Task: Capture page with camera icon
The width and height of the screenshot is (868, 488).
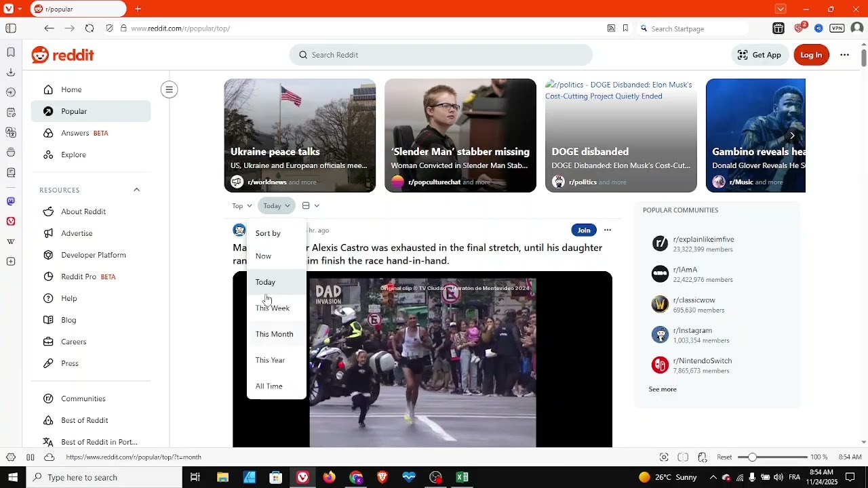Action: [664, 457]
